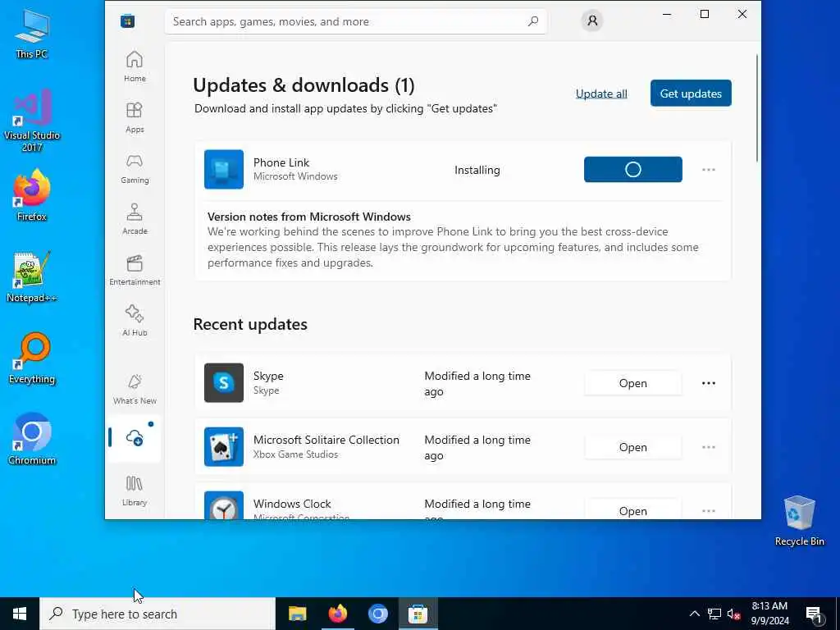Click the Recent updates heading

pos(250,324)
